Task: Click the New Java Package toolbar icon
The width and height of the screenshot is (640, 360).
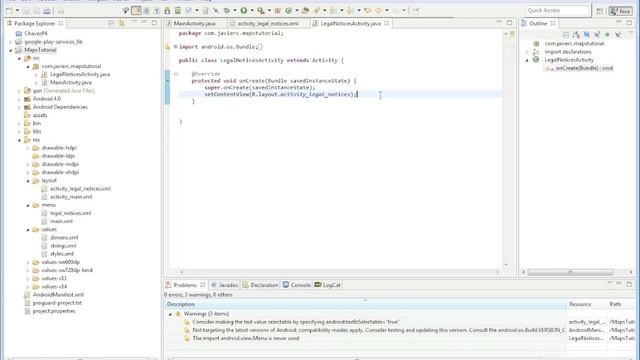Action: (x=277, y=11)
